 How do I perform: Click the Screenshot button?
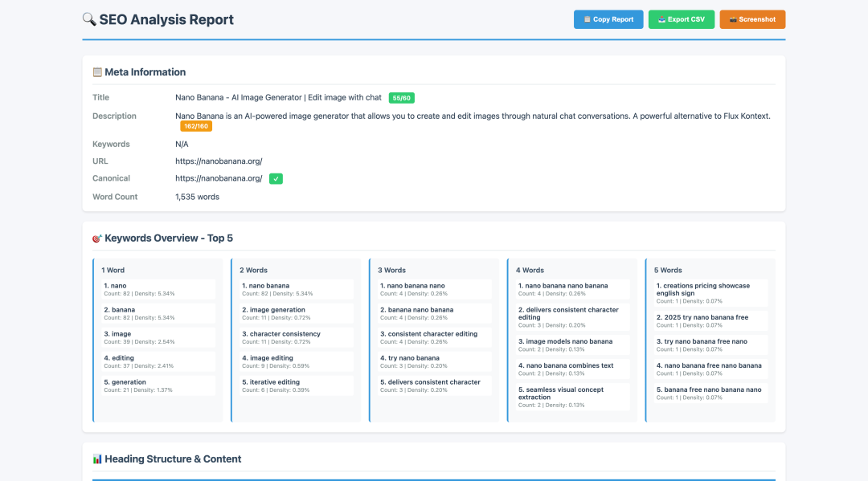pos(752,19)
